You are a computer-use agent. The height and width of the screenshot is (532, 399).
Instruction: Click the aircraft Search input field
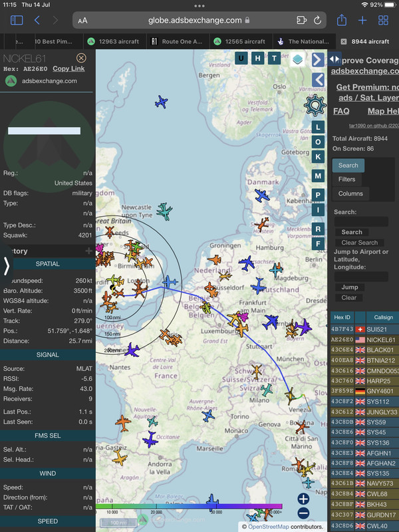pos(361,221)
